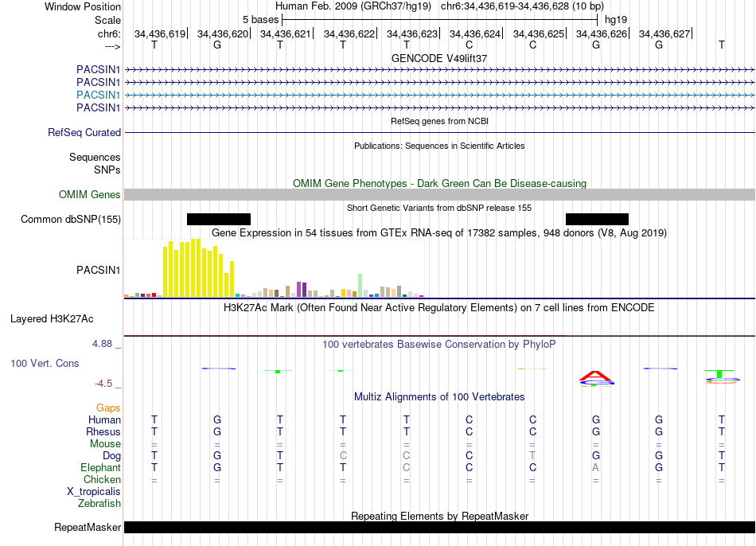Open Multiz Alignments of 100 Vertebrates title
Screen dimensions: 756x546
[x=439, y=397]
